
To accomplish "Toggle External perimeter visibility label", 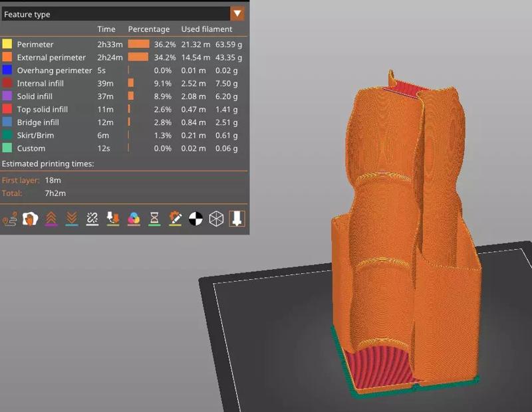I will pos(51,57).
